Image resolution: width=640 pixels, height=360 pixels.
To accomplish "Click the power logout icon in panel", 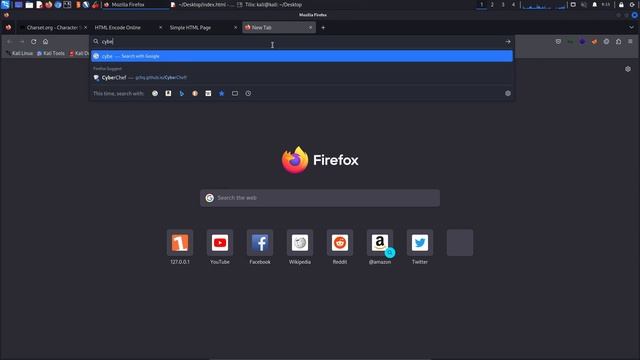I will [633, 5].
